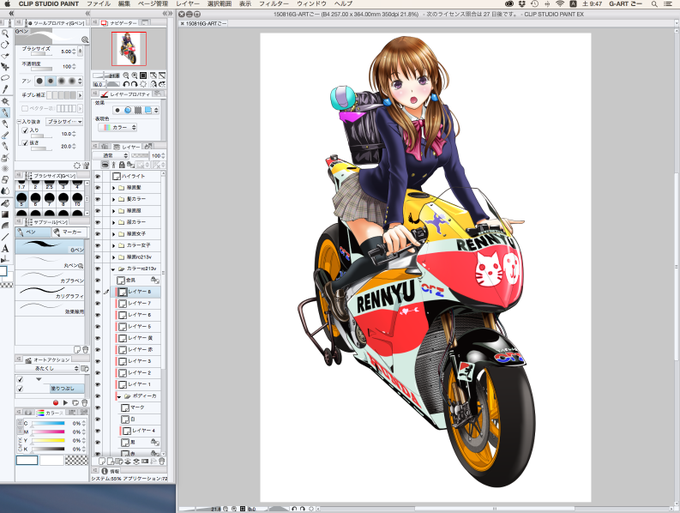Open Spotlight search in menu bar
This screenshot has width=680, height=513.
(x=654, y=4)
